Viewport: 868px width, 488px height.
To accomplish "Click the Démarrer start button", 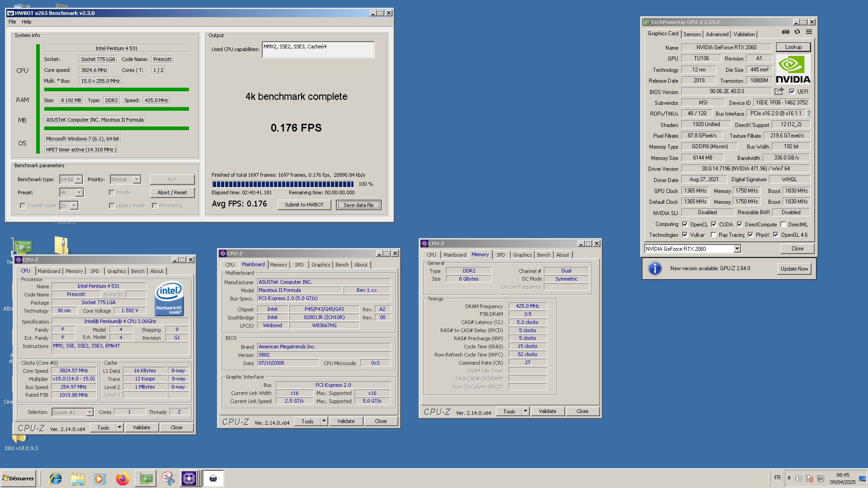I will click(19, 479).
